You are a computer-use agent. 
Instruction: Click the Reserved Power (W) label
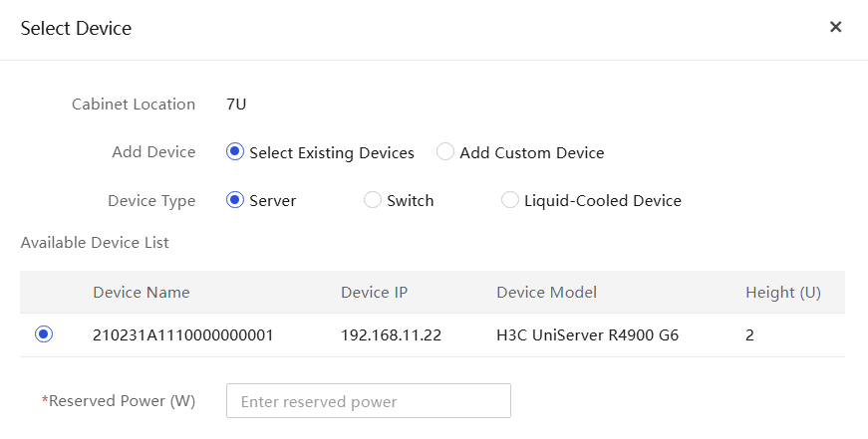pyautogui.click(x=119, y=401)
